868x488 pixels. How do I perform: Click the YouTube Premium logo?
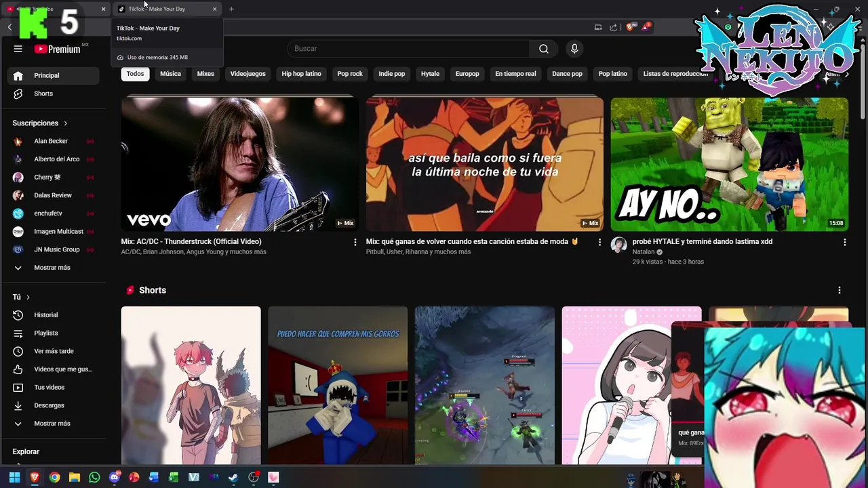(x=58, y=49)
